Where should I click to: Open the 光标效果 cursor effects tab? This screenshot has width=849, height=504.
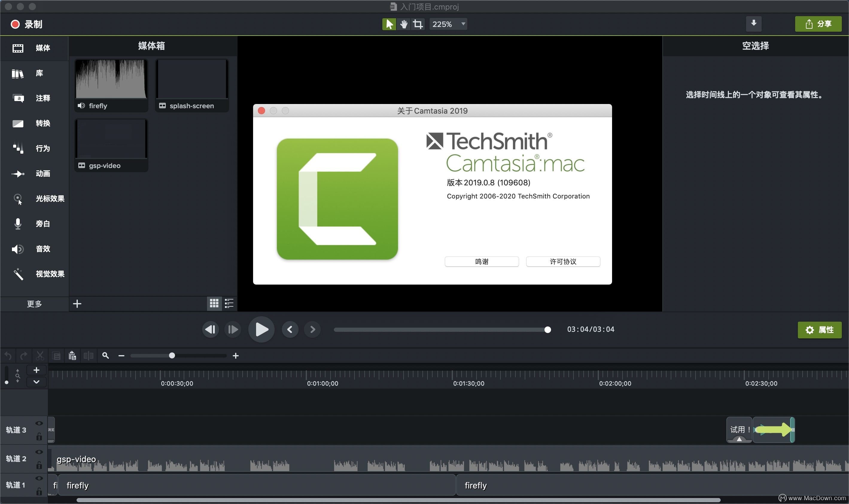tap(34, 199)
